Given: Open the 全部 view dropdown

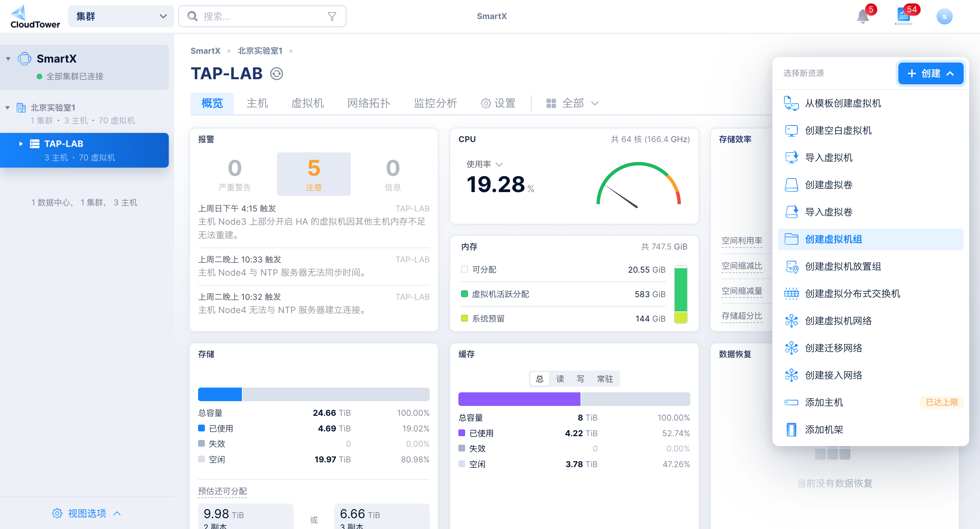Looking at the screenshot, I should click(x=572, y=103).
